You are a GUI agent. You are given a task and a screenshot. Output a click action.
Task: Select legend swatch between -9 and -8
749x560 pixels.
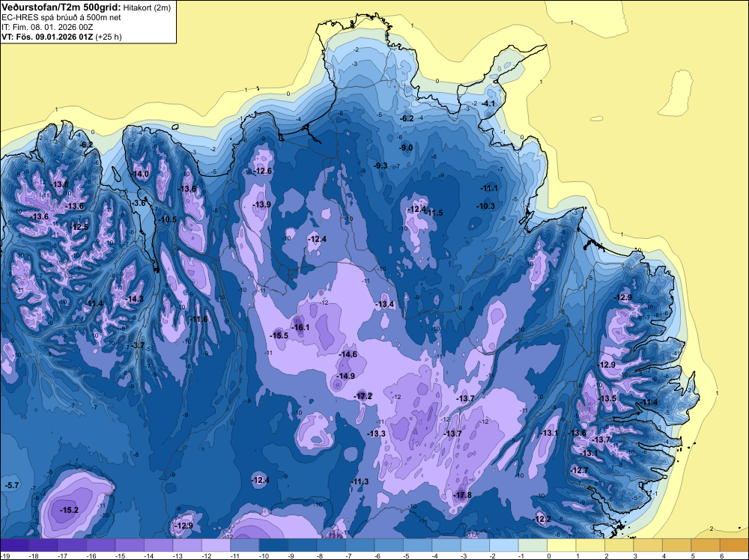pyautogui.click(x=303, y=545)
